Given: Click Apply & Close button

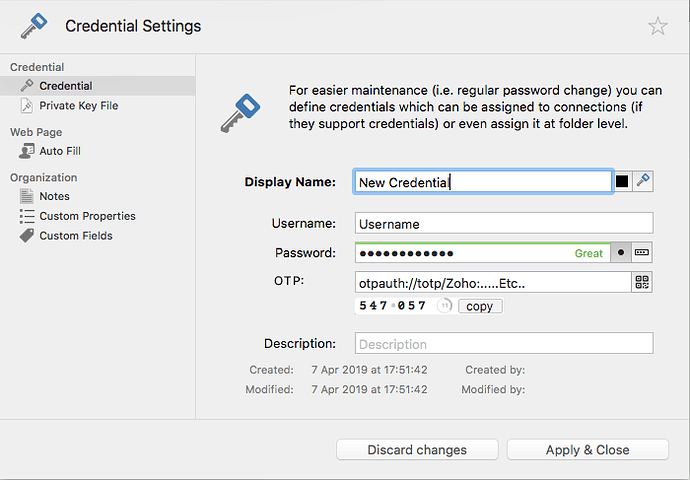Looking at the screenshot, I should (587, 450).
